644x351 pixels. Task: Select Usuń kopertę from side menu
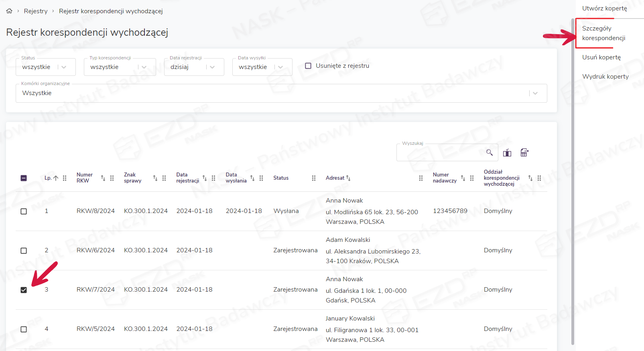(601, 57)
